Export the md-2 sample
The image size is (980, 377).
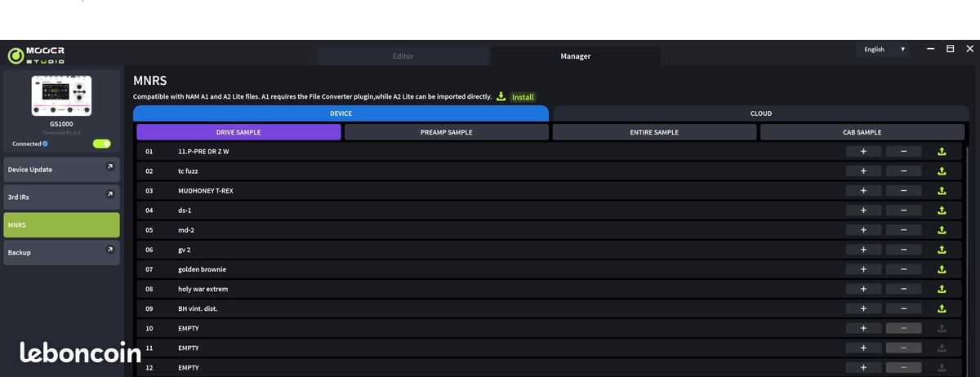coord(942,229)
